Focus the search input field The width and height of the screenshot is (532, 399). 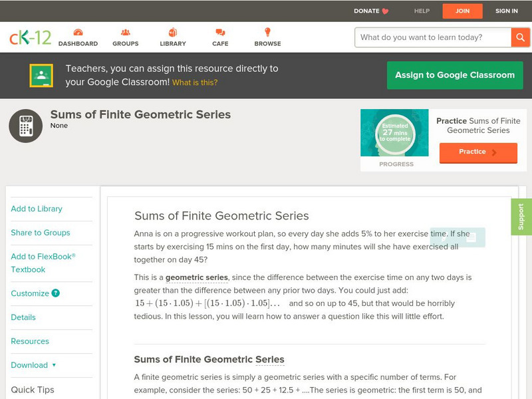433,37
